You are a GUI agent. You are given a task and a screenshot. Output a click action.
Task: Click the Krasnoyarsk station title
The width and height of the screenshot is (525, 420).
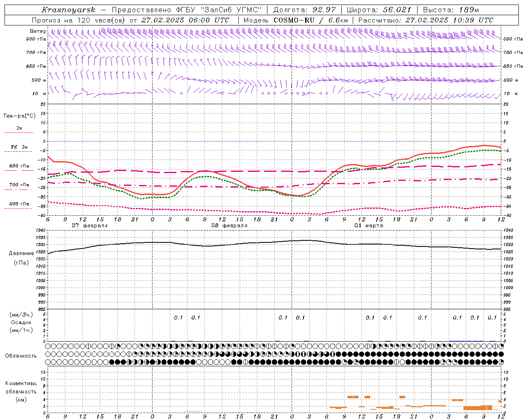click(x=68, y=10)
